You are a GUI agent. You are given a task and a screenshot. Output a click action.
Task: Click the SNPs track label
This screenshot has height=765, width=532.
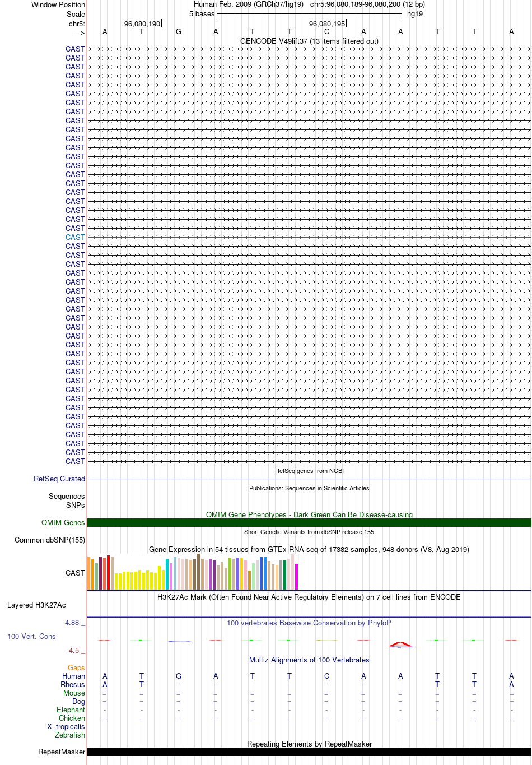[x=76, y=505]
